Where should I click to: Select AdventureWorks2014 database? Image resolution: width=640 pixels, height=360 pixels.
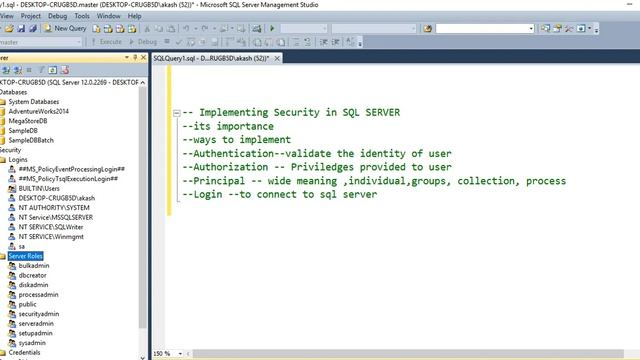click(38, 111)
